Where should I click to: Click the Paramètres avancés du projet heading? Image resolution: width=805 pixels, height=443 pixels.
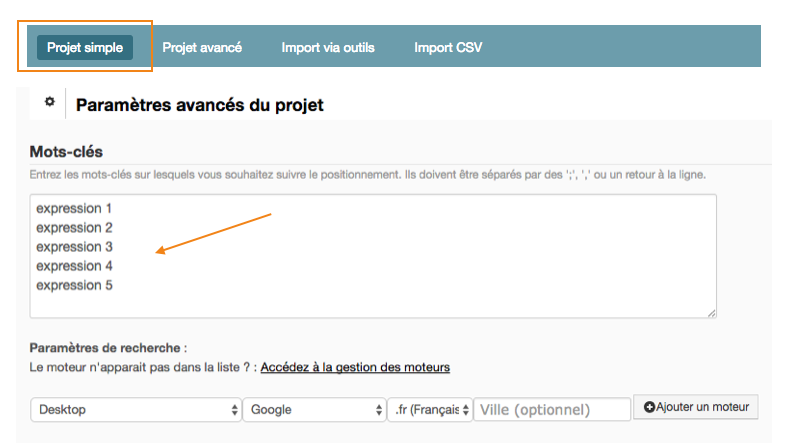pos(200,105)
